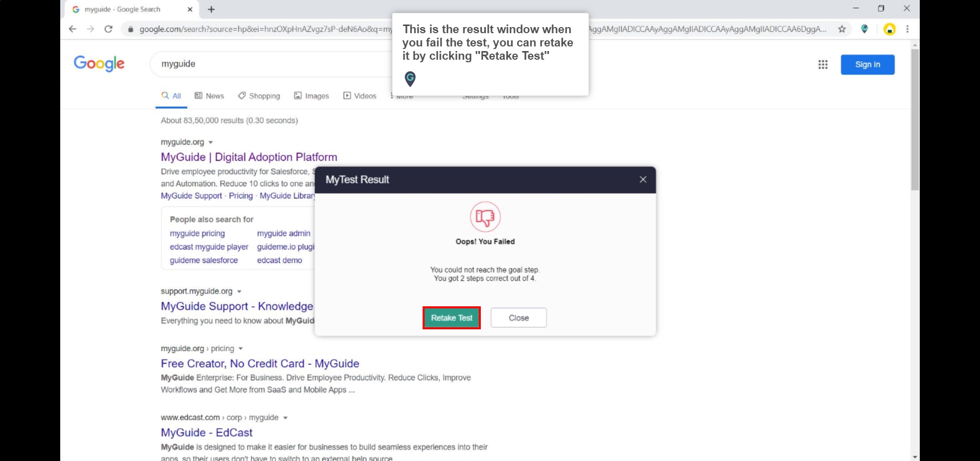
Task: Open the MyGuide extension icon
Action: pos(865,29)
